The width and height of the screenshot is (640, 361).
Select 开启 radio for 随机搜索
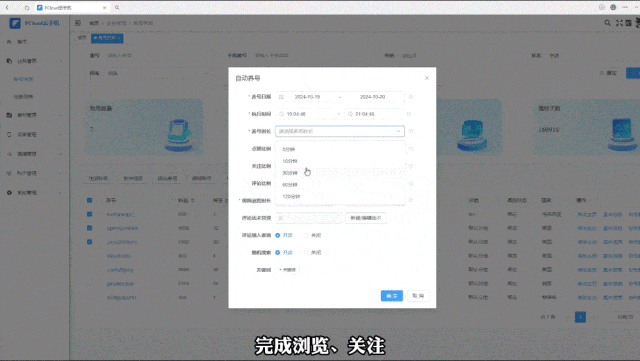(x=278, y=252)
